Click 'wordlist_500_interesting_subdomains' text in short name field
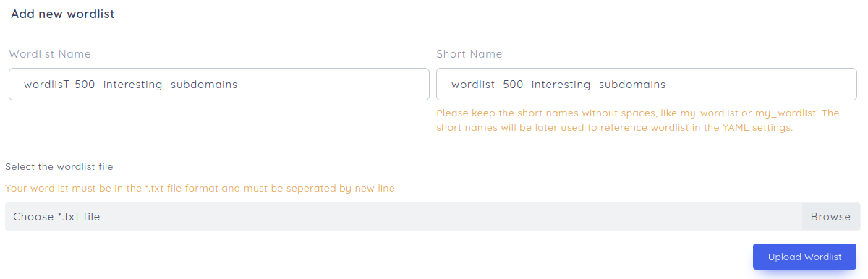The height and width of the screenshot is (279, 868). (558, 85)
